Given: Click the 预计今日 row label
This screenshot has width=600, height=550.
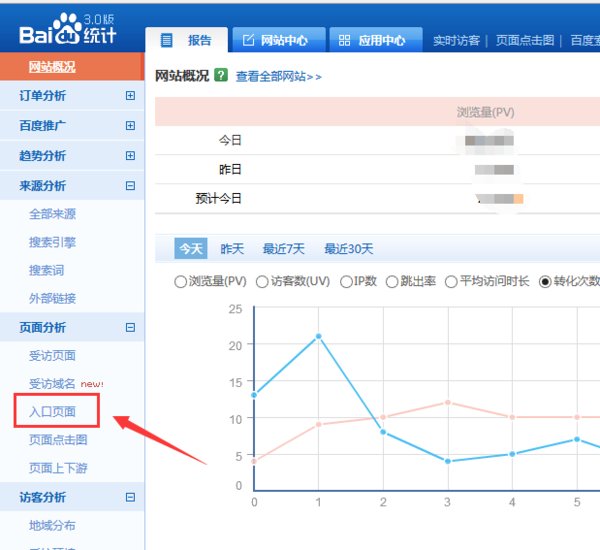Looking at the screenshot, I should [x=218, y=199].
